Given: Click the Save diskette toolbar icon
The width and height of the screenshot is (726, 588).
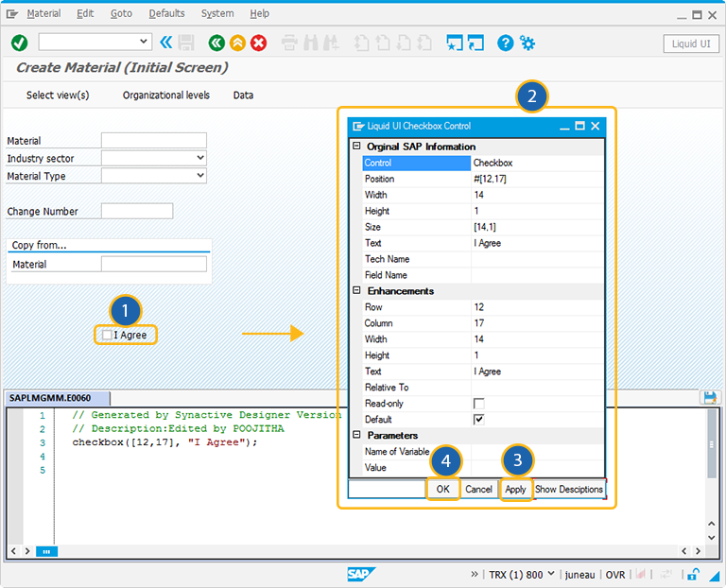Looking at the screenshot, I should click(x=186, y=43).
